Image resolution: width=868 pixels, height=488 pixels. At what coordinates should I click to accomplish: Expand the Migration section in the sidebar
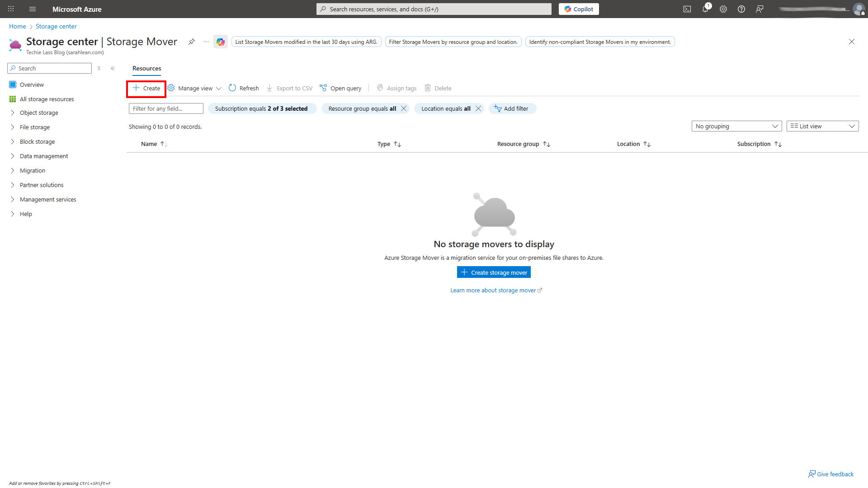[32, 170]
